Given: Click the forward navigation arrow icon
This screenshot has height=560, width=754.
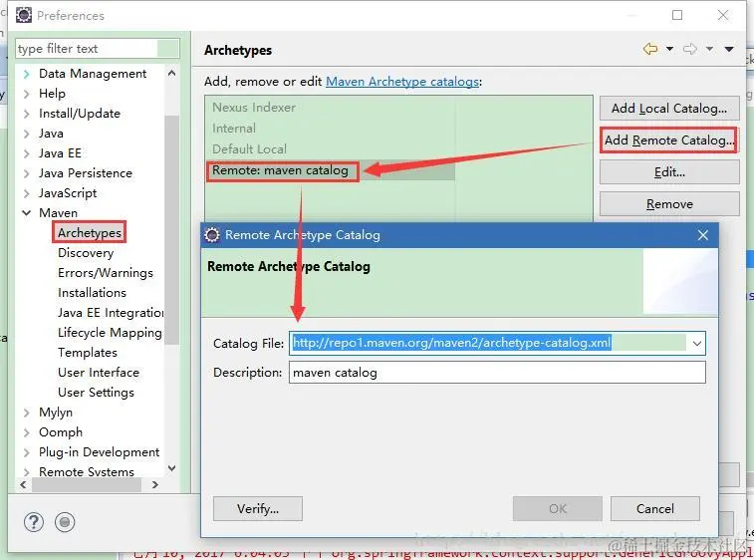Looking at the screenshot, I should [690, 49].
